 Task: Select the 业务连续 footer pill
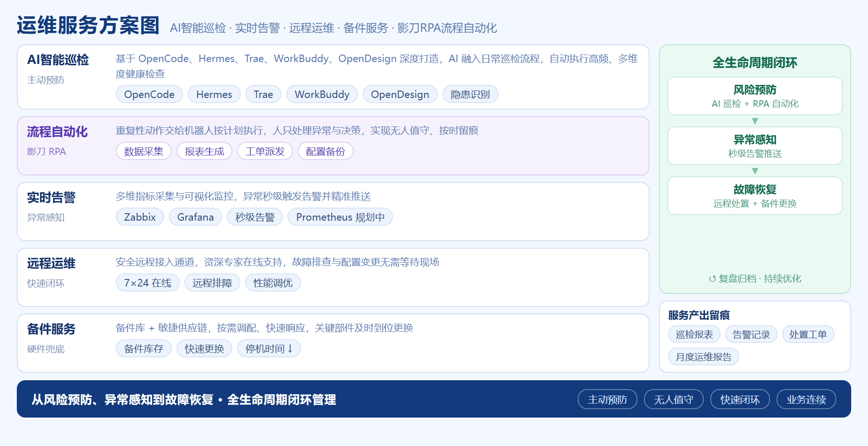click(x=806, y=399)
